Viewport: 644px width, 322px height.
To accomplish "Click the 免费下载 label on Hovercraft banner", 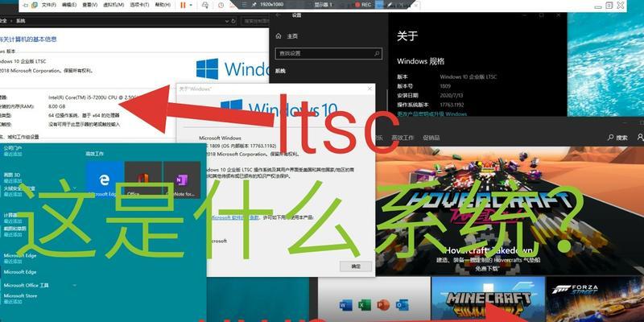I will 486,269.
